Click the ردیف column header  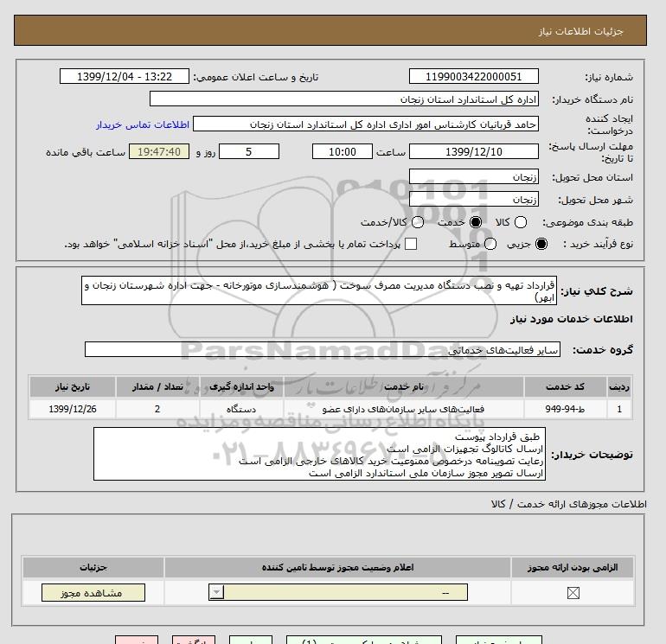coord(618,386)
